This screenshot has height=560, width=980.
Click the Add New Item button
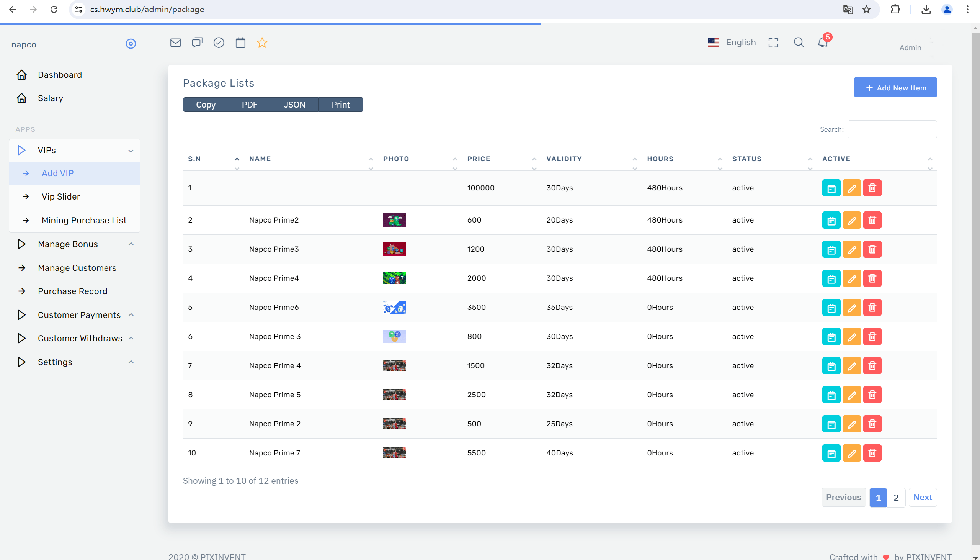pos(895,88)
